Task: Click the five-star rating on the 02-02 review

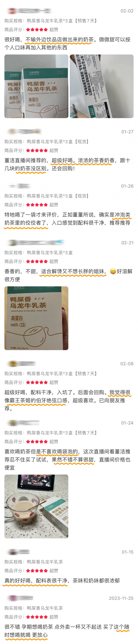Action: click(x=37, y=29)
